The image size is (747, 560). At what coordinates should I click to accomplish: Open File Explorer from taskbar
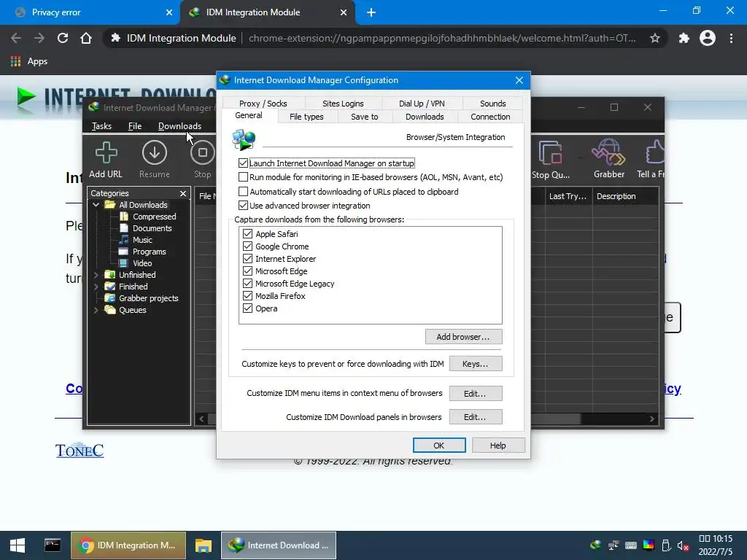[x=203, y=545]
